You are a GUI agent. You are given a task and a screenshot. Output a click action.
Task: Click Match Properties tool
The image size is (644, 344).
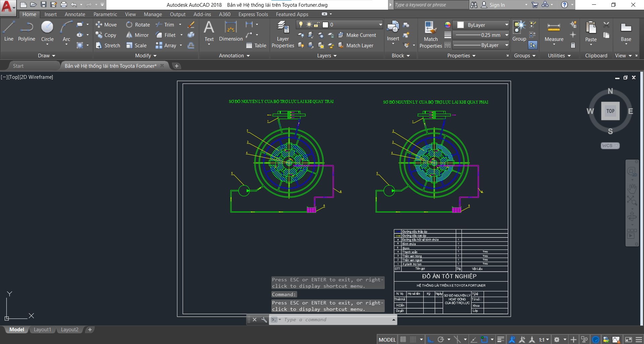431,35
